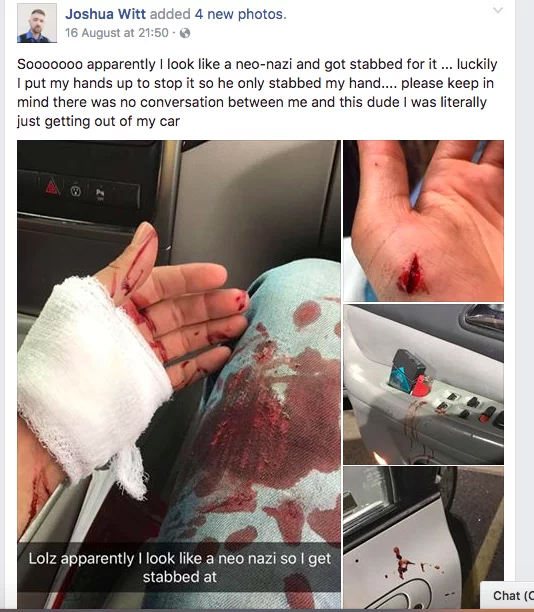Click the bloodstained jeans in main photo

(265, 429)
